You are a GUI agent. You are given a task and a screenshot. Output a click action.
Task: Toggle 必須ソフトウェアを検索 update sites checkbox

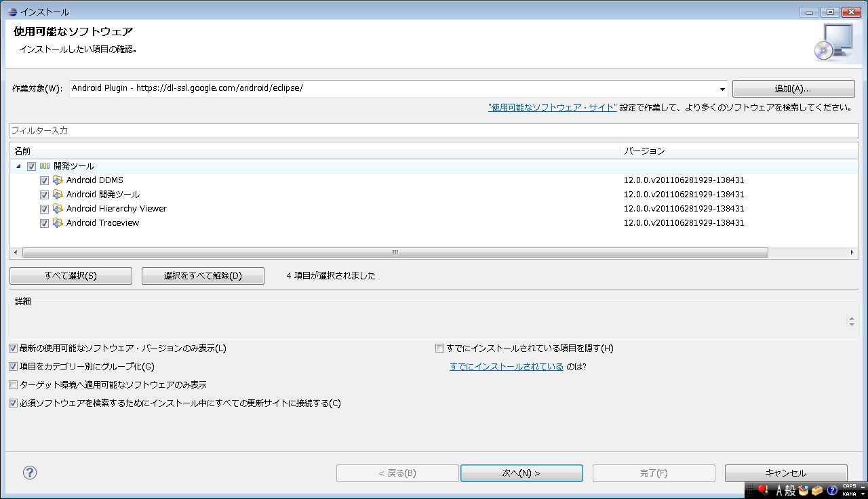click(x=13, y=403)
